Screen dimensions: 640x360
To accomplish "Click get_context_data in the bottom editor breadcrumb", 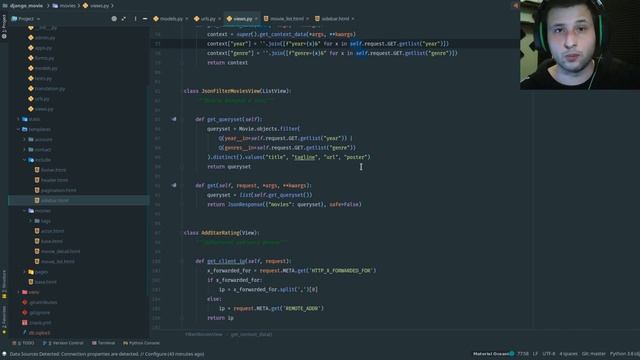I will click(x=251, y=334).
